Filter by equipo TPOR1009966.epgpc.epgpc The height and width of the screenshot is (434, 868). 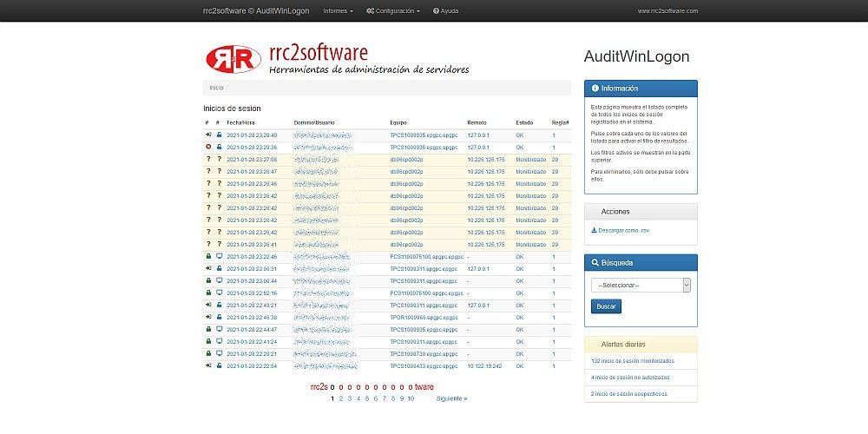pyautogui.click(x=424, y=317)
